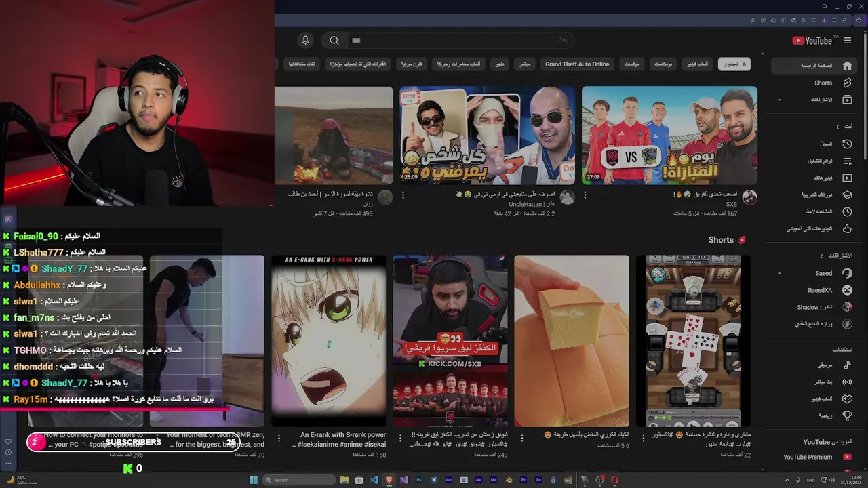Open options for cotton cake Short
This screenshot has width=868, height=488.
522,438
